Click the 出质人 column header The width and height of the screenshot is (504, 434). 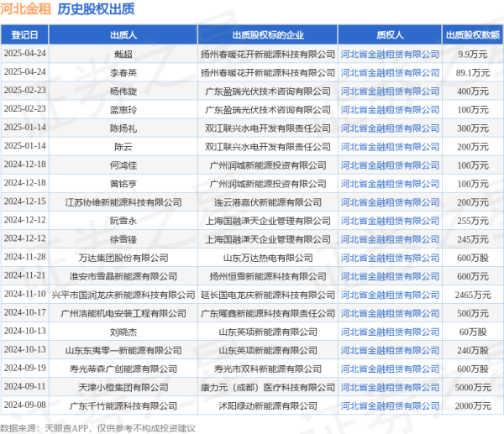[x=123, y=34]
